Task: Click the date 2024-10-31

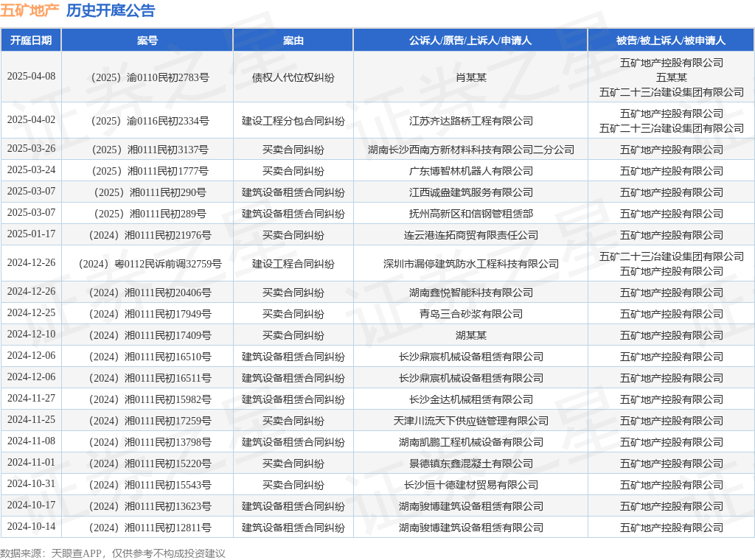Action: [31, 483]
